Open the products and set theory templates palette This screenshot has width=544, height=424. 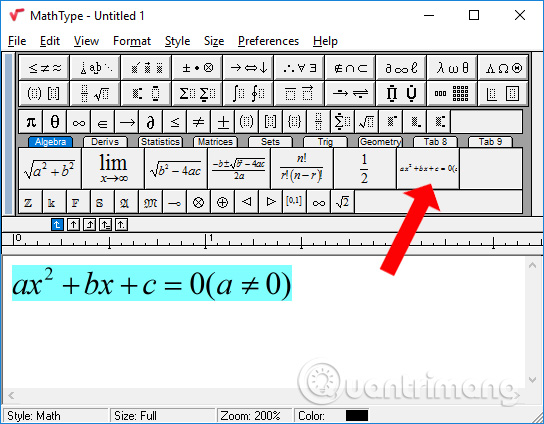point(401,93)
